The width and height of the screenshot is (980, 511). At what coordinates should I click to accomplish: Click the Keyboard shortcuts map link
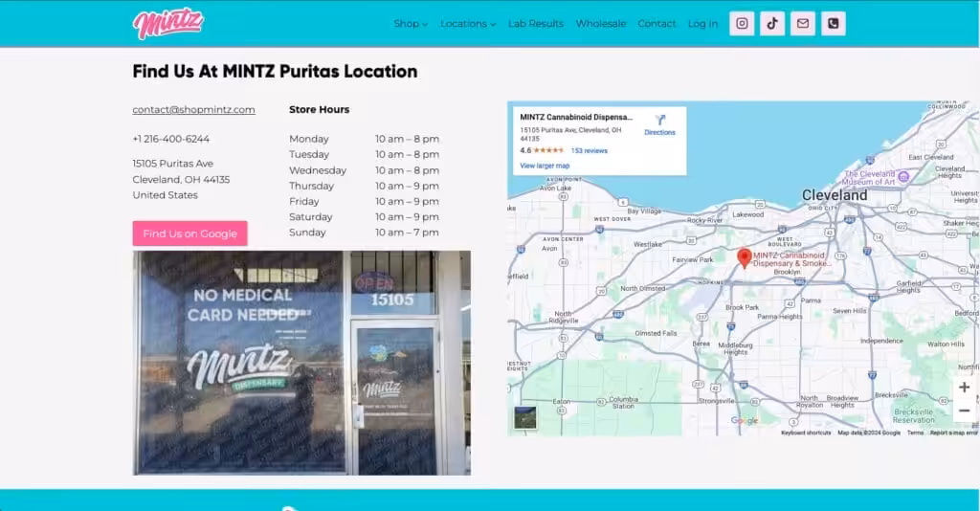[806, 433]
